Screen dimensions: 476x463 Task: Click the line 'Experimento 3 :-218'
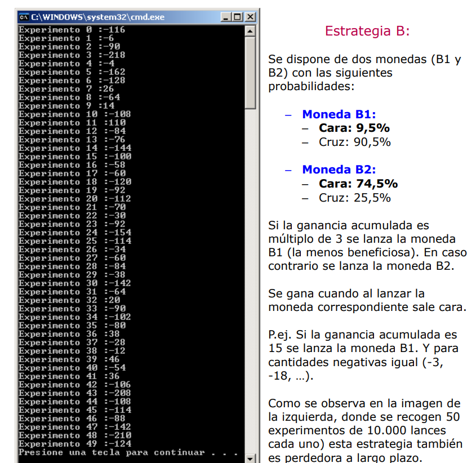click(72, 55)
